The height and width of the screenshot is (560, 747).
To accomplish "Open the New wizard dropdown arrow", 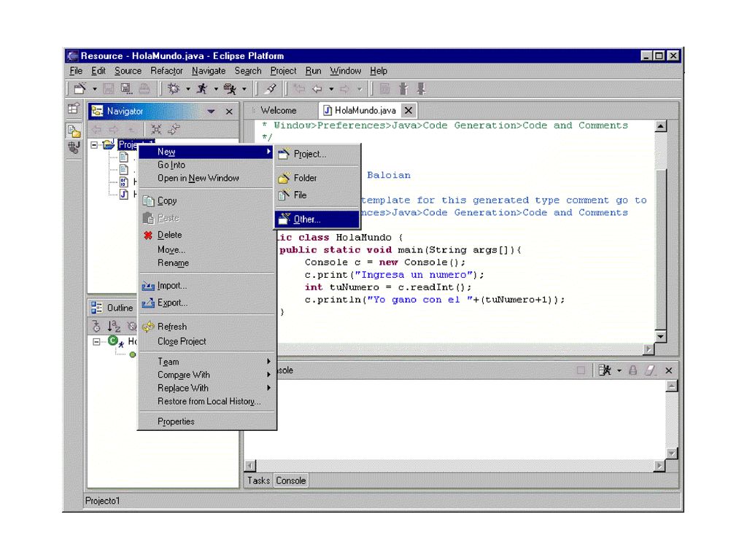I will (94, 89).
